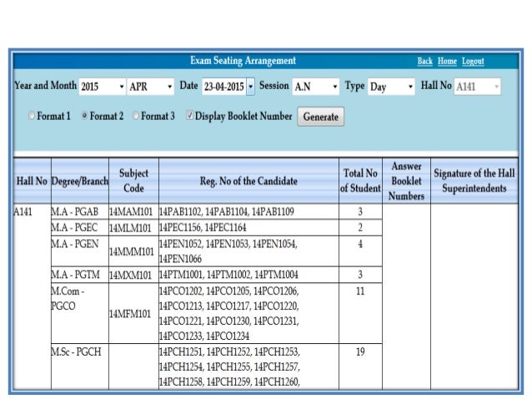Click the M.Sc - PGCH cell
This screenshot has height=399, width=532.
click(x=80, y=367)
